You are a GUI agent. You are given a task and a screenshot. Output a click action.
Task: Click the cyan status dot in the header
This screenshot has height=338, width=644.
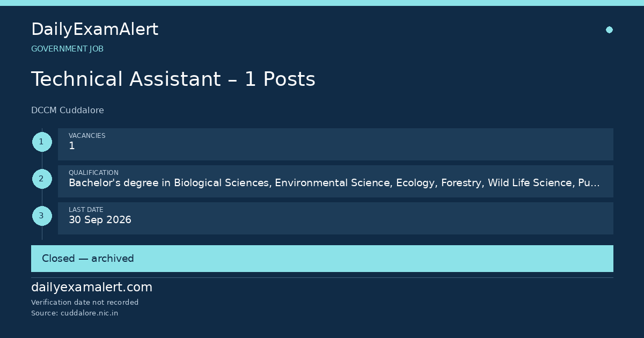tap(609, 30)
